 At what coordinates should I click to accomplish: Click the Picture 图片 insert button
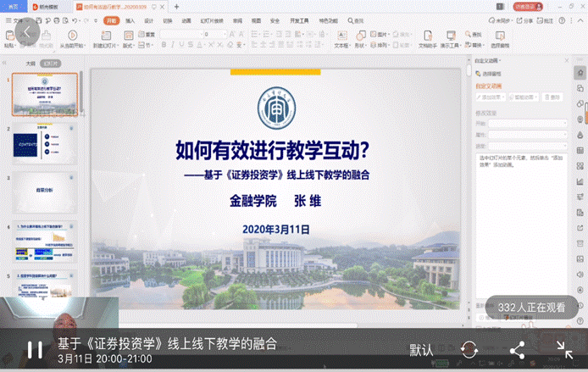380,34
